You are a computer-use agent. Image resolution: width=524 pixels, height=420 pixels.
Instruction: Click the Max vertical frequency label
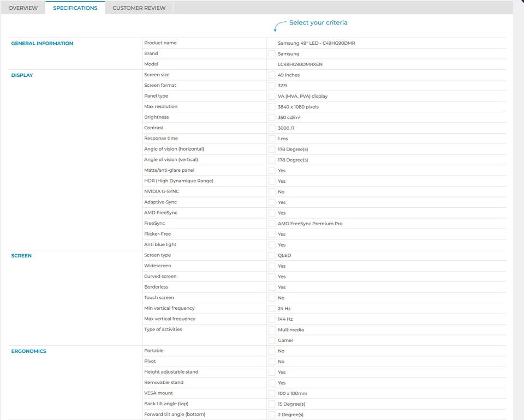click(x=170, y=319)
